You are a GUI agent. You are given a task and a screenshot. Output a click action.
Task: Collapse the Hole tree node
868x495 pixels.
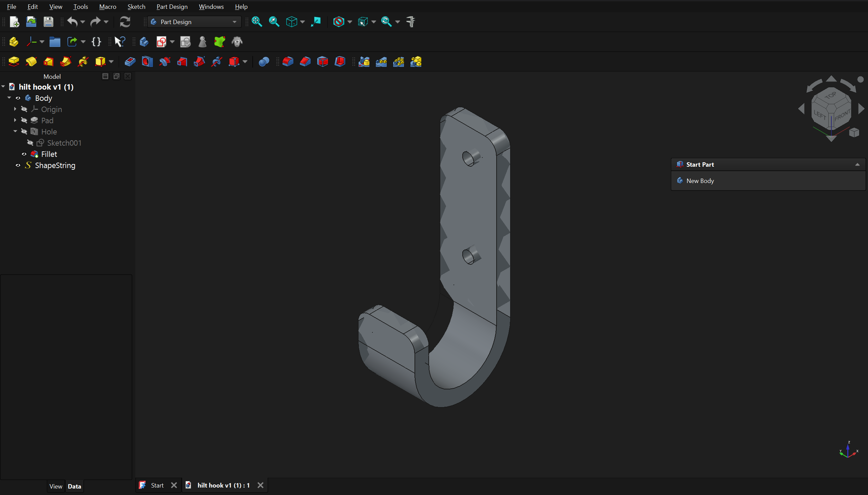coord(15,132)
